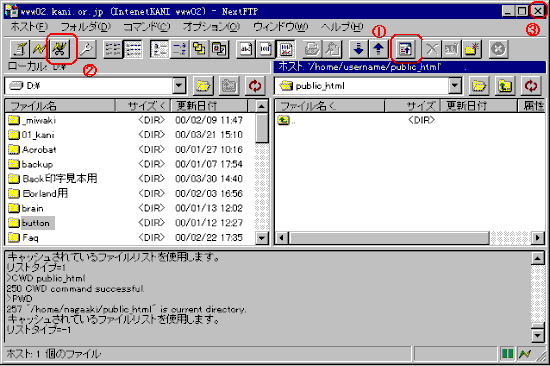This screenshot has height=366, width=550.
Task: Select the _miwaki folder
Action: pyautogui.click(x=32, y=120)
